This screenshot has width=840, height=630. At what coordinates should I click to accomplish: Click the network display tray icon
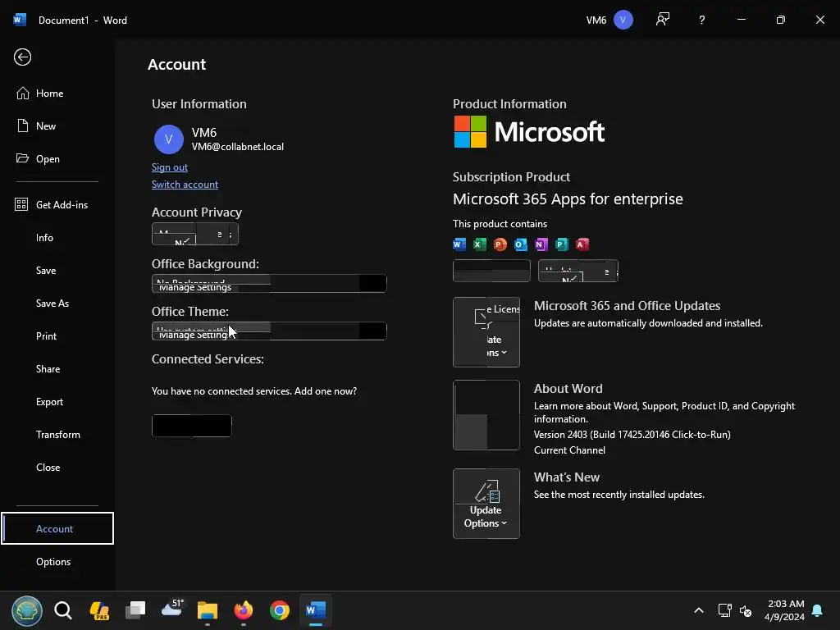(724, 610)
